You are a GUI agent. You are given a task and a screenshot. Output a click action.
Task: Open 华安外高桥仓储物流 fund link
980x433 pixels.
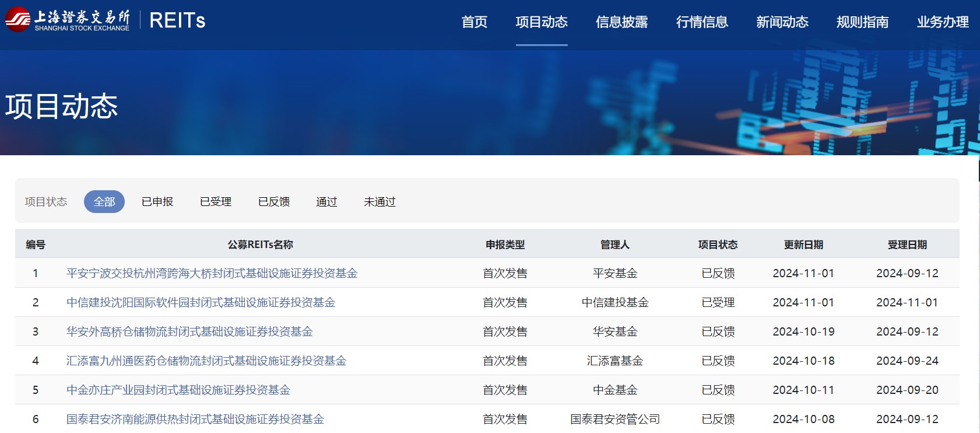189,331
